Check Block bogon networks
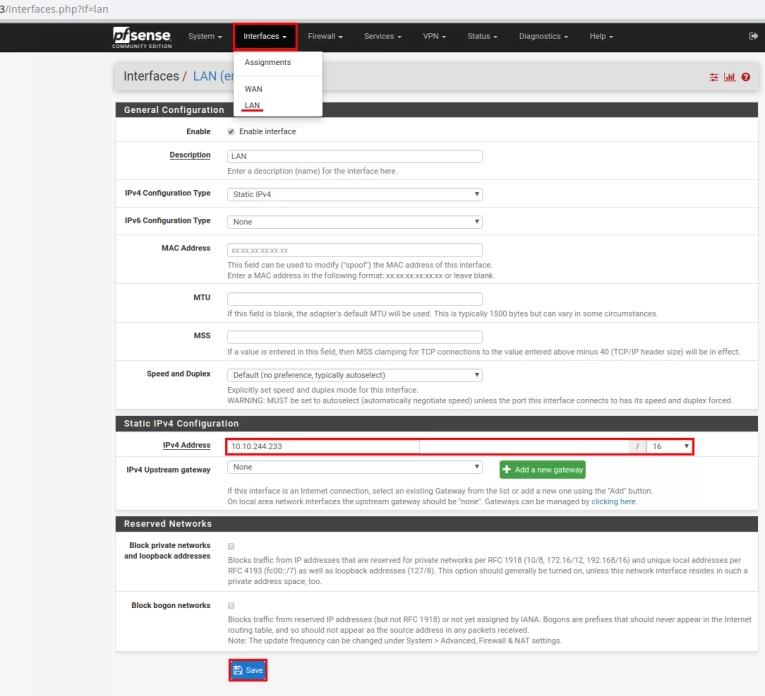Viewport: 765px width, 696px height. [231, 605]
